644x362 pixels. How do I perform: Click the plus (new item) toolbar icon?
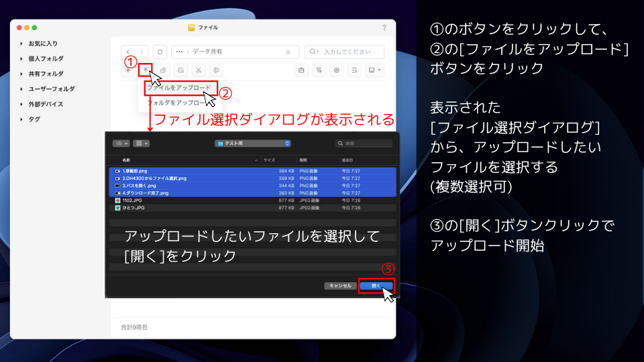click(127, 70)
